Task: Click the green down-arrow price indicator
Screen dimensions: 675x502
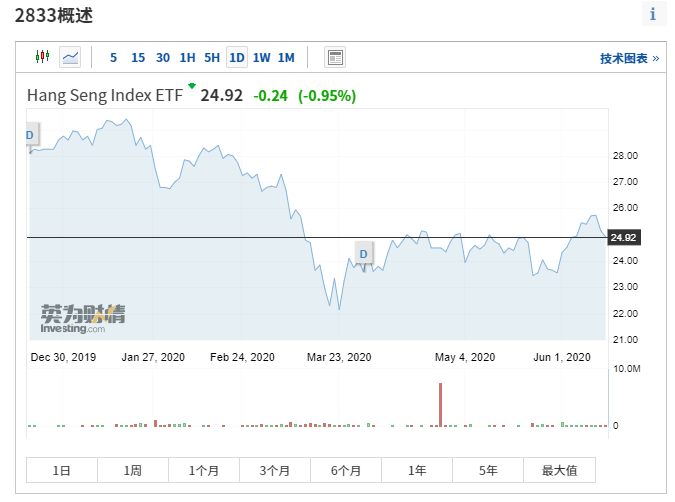Action: point(191,87)
